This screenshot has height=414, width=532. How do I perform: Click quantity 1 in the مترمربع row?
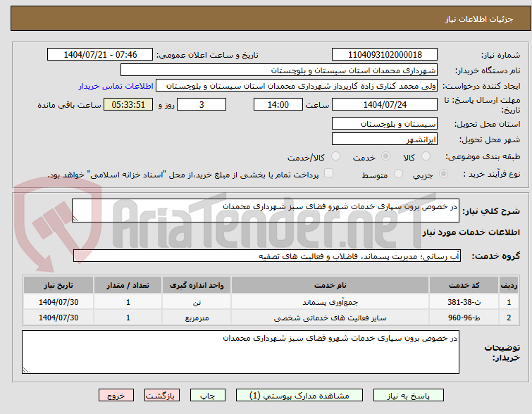128,318
